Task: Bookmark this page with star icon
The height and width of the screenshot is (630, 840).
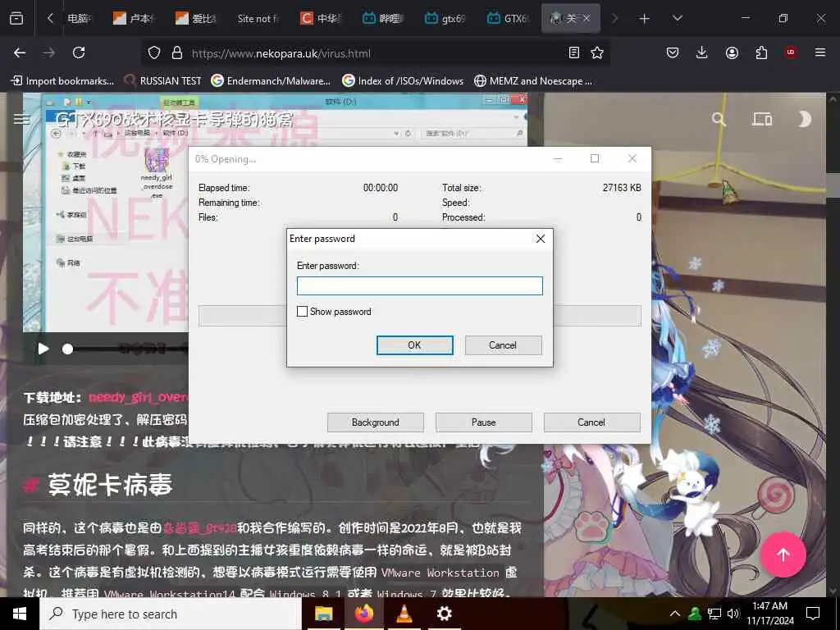Action: (597, 52)
